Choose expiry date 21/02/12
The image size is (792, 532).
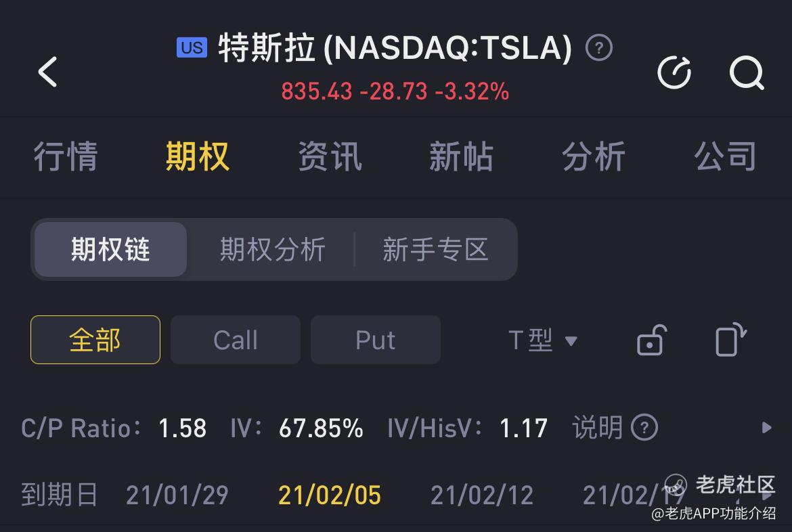[482, 495]
